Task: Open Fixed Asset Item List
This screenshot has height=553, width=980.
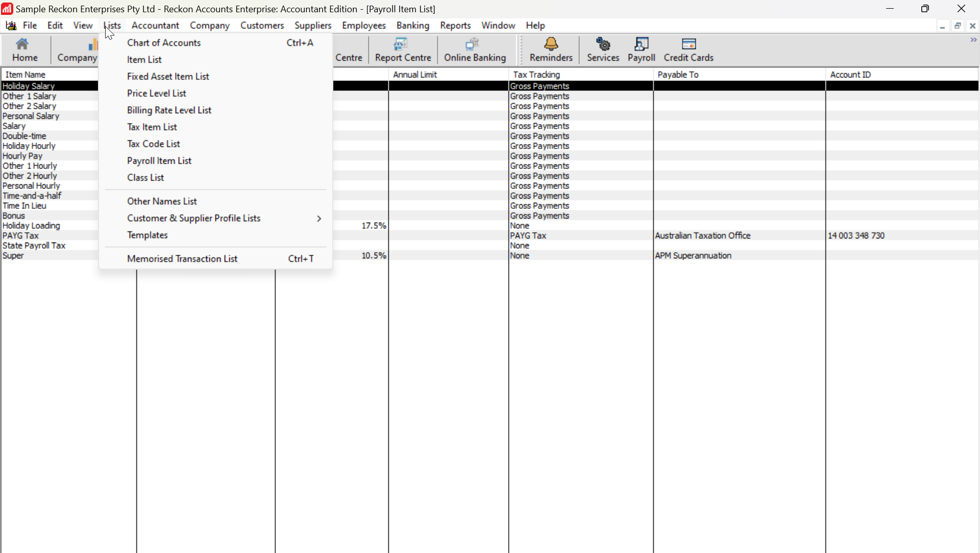Action: 215,77
